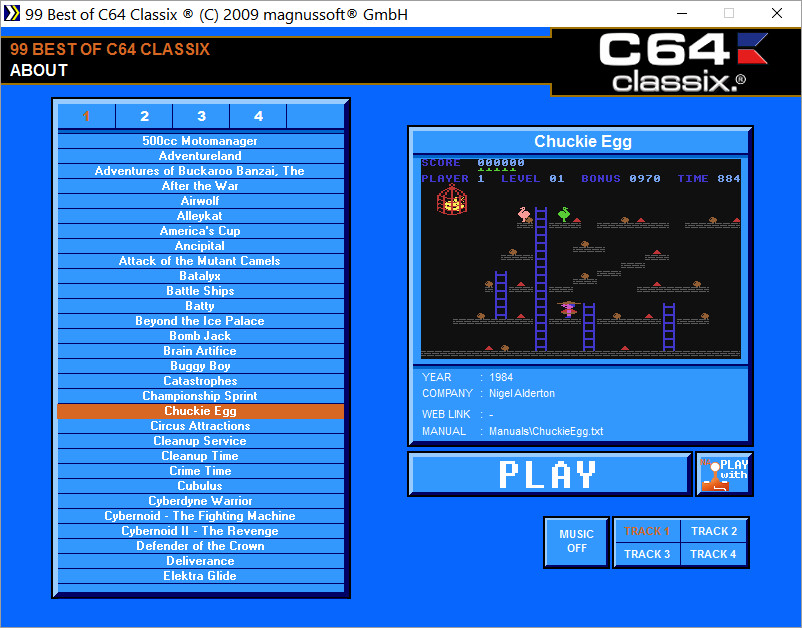The image size is (802, 628).
Task: Start the game with the PLAY button
Action: pyautogui.click(x=550, y=474)
